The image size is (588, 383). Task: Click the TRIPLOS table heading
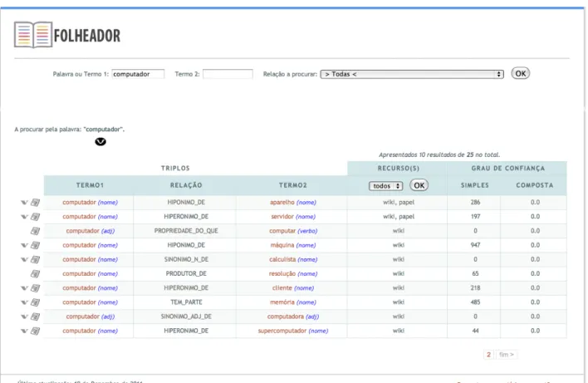pyautogui.click(x=175, y=168)
